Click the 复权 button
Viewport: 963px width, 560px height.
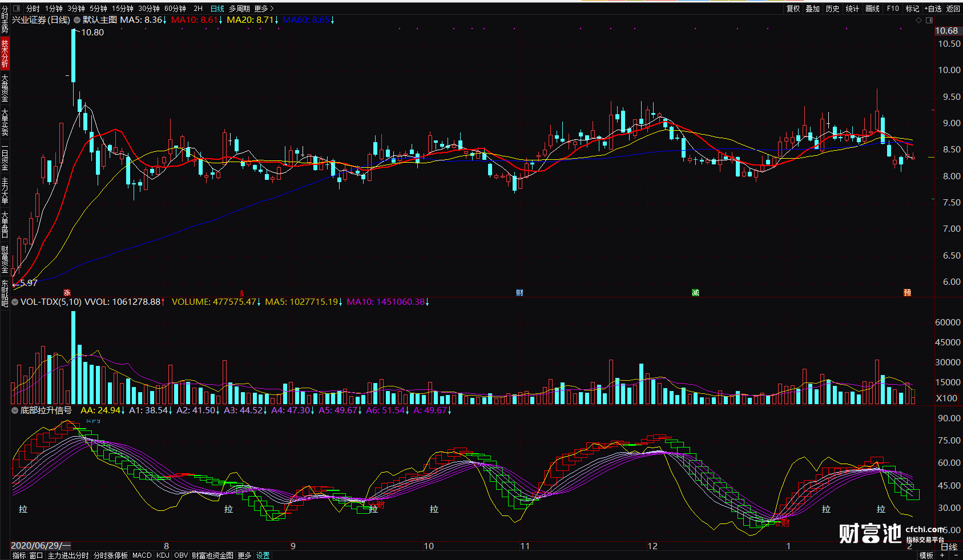(793, 9)
